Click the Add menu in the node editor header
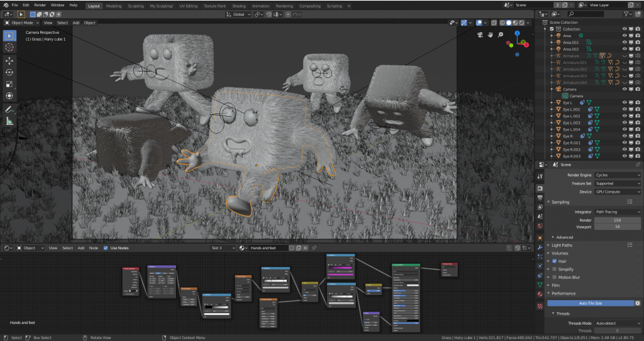 coord(80,248)
